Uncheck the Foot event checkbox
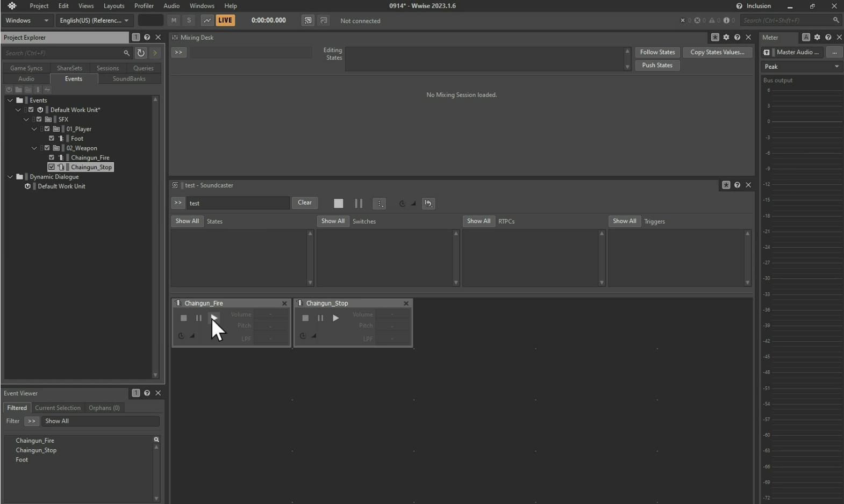The height and width of the screenshot is (504, 844). (x=52, y=138)
